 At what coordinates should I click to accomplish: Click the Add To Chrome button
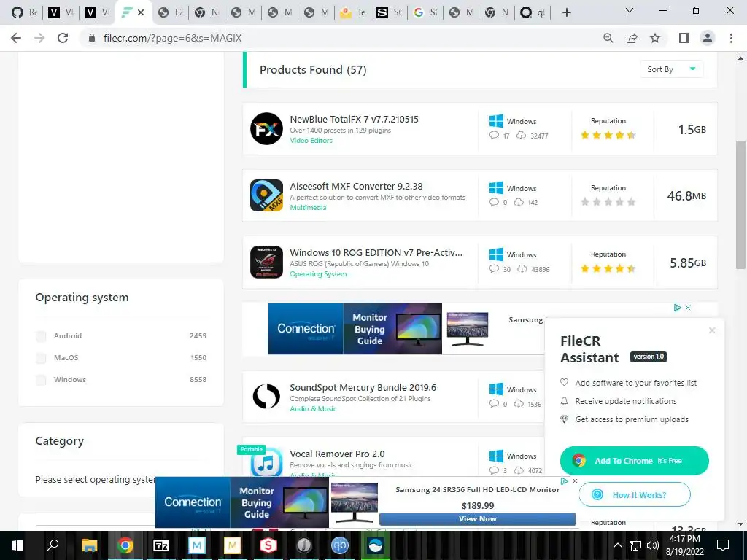634,461
